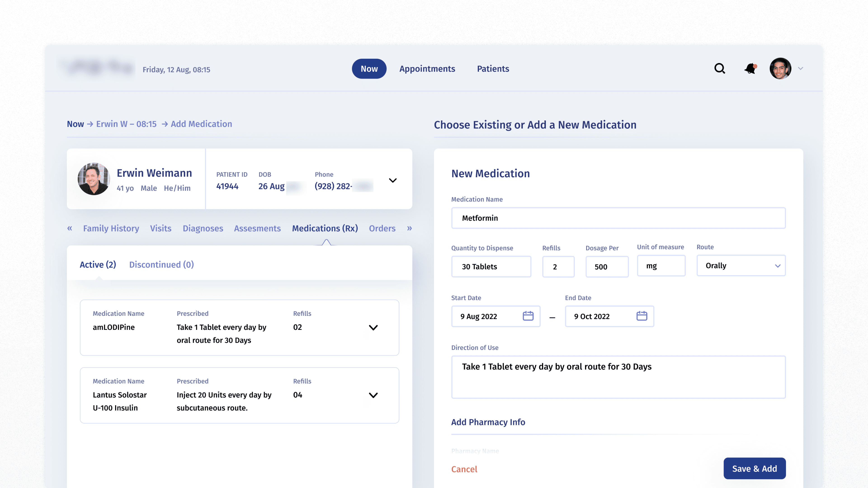This screenshot has height=488, width=868.
Task: Click the Add Medication breadcrumb
Action: tap(201, 124)
